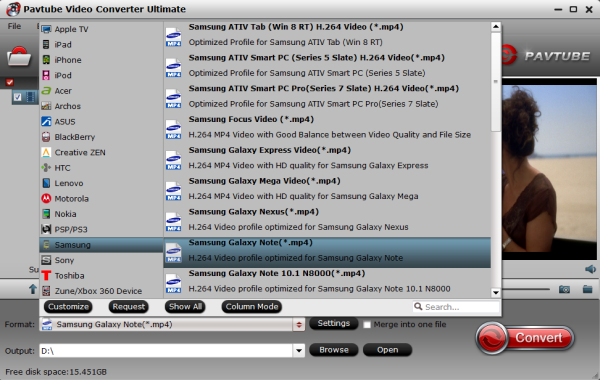The image size is (600, 380).
Task: Select the Apple TV category icon
Action: (46, 29)
